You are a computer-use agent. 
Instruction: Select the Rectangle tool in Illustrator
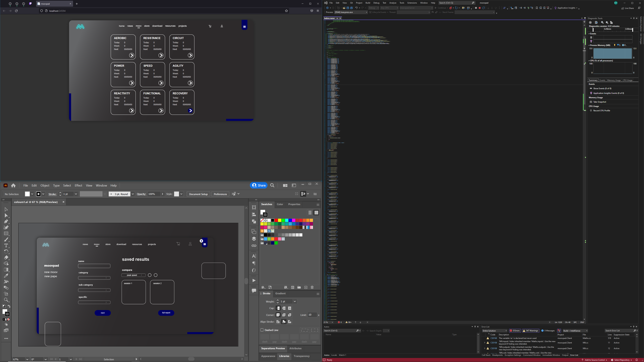[6, 234]
